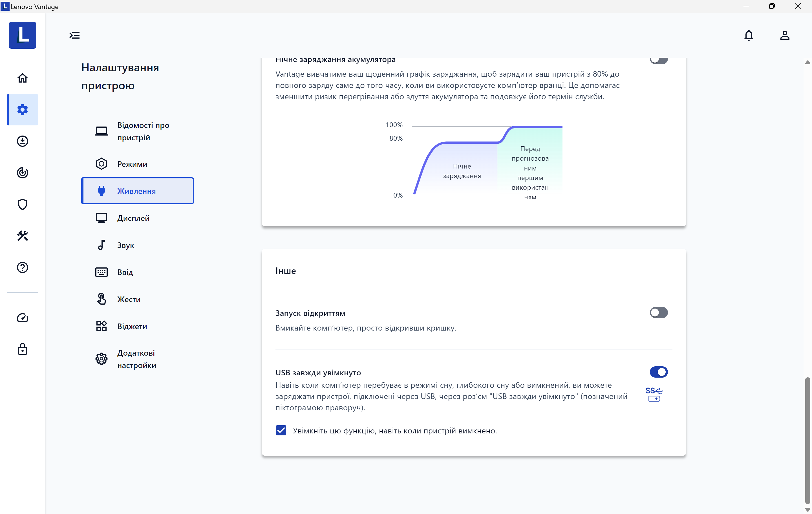Open the speedometer performance icon
The height and width of the screenshot is (514, 812).
22,318
